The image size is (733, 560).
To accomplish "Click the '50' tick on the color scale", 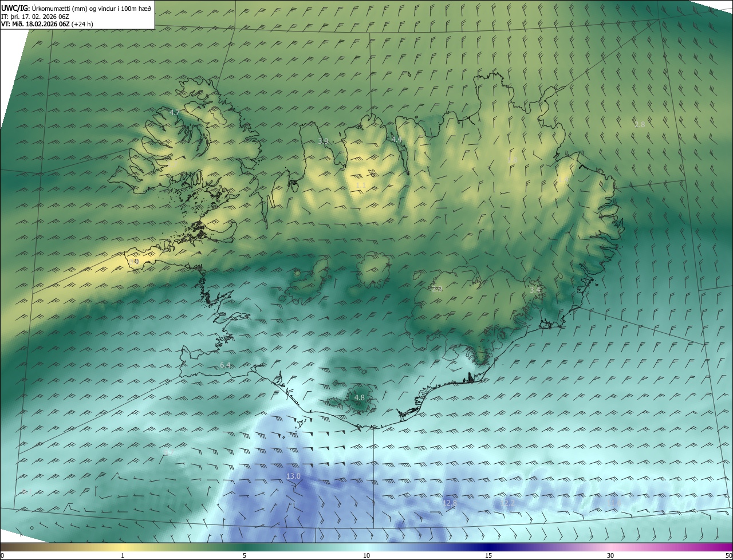I will point(728,556).
